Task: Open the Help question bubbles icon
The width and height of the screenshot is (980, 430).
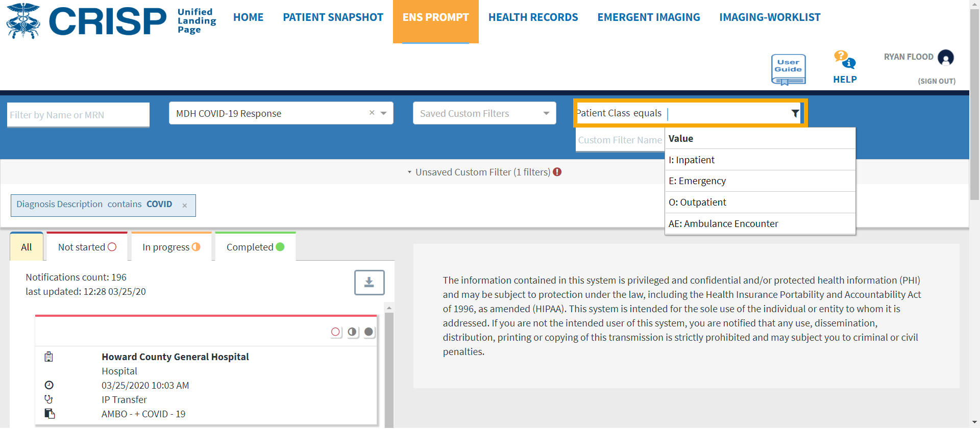Action: click(x=845, y=60)
